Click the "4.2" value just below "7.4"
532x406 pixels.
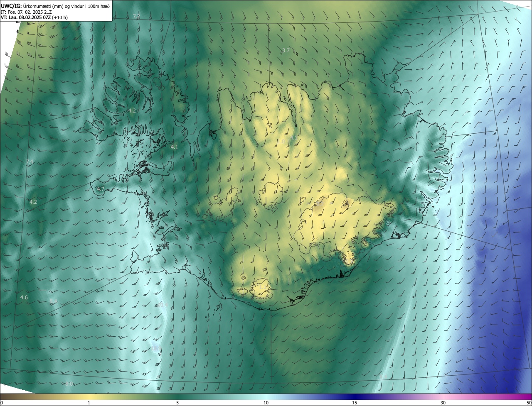click(x=33, y=202)
